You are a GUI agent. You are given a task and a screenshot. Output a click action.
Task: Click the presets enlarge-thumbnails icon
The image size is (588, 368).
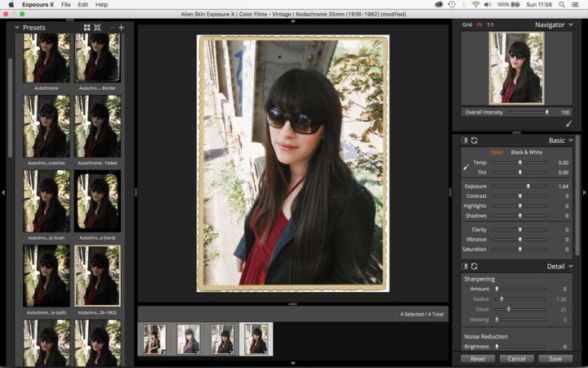(x=97, y=28)
